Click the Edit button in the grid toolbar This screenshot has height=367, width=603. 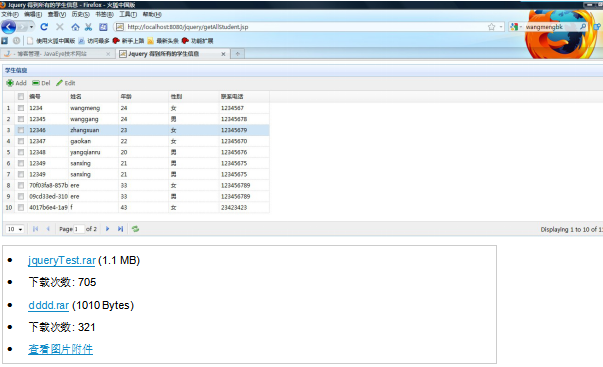(x=66, y=83)
